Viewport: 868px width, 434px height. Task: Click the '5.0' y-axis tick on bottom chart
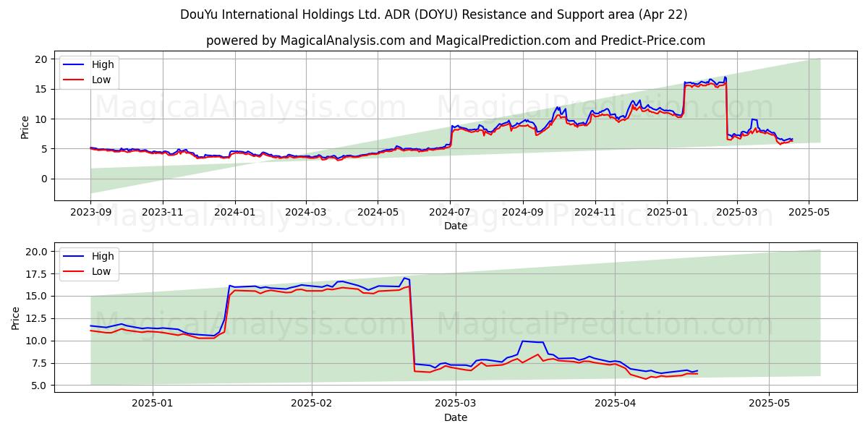[x=40, y=386]
